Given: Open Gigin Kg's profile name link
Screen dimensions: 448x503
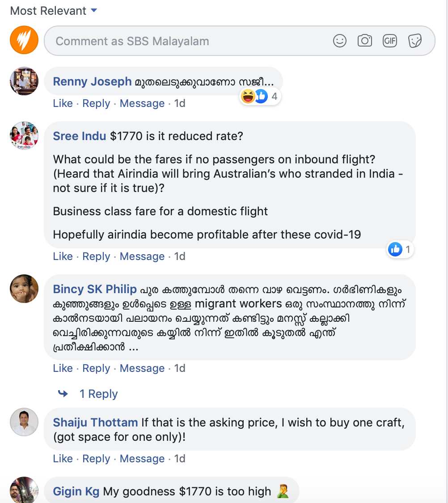Looking at the screenshot, I should [x=76, y=491].
